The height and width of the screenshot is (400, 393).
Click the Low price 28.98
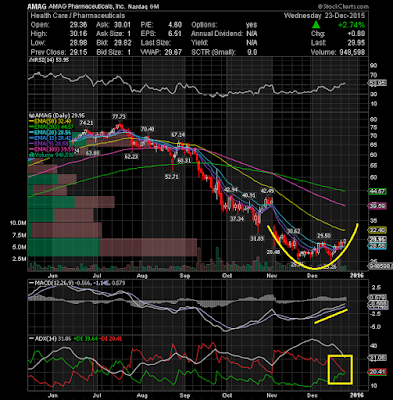[x=78, y=43]
